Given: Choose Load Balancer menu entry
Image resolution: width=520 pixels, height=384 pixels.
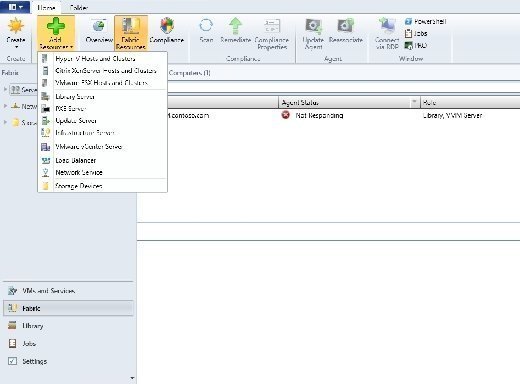Looking at the screenshot, I should coord(103,161).
